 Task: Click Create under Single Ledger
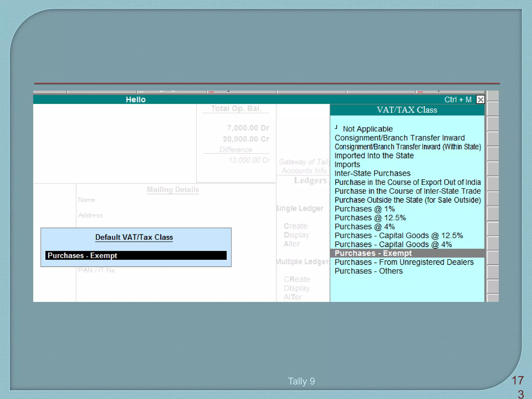point(295,226)
